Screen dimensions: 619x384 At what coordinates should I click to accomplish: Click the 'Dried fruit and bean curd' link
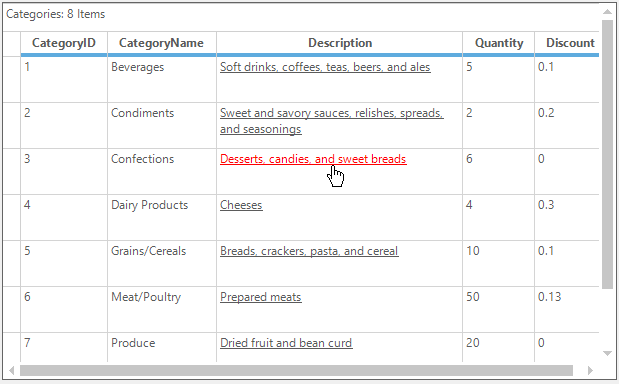point(286,343)
